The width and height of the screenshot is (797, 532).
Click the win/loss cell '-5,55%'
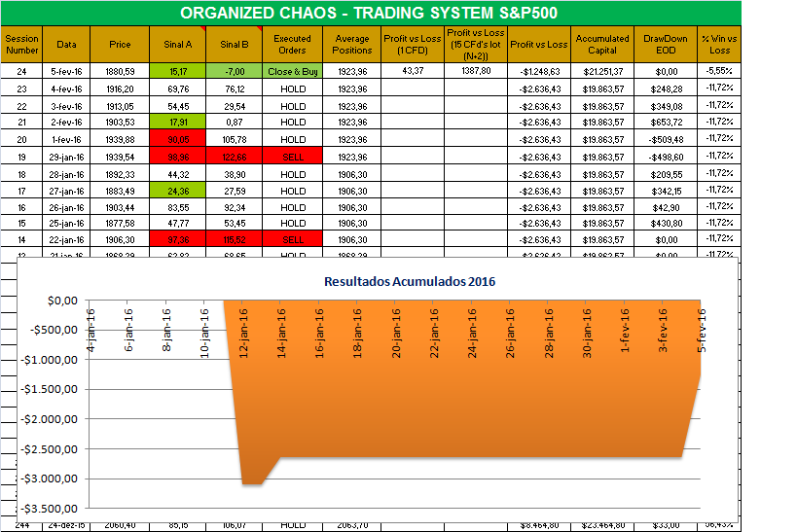point(719,71)
